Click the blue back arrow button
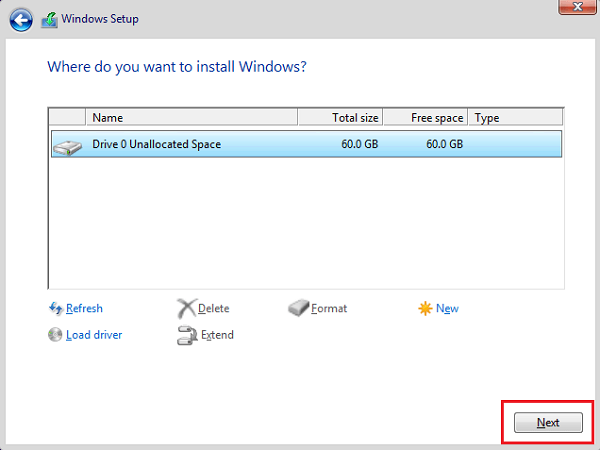600x450 pixels. click(22, 19)
